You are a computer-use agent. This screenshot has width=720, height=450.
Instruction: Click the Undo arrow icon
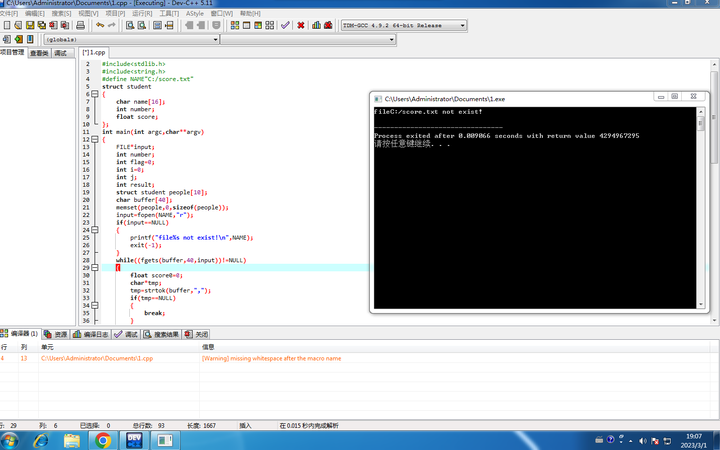coord(99,25)
